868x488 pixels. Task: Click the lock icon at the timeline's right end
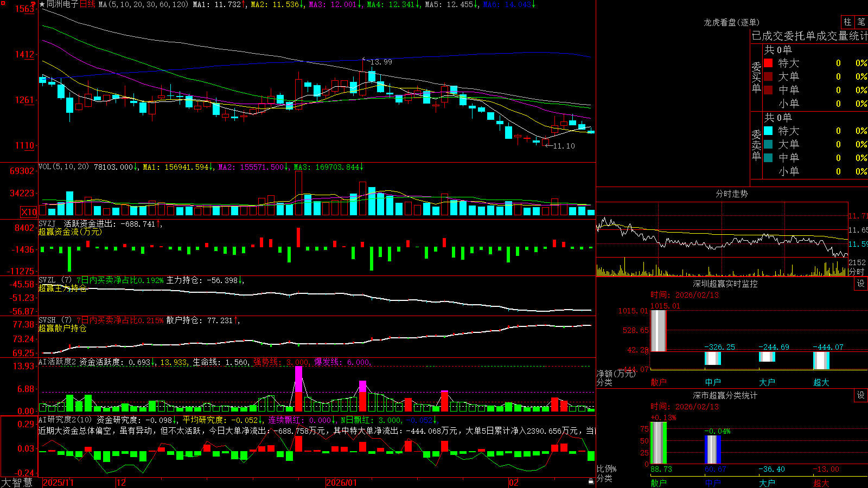(x=591, y=481)
